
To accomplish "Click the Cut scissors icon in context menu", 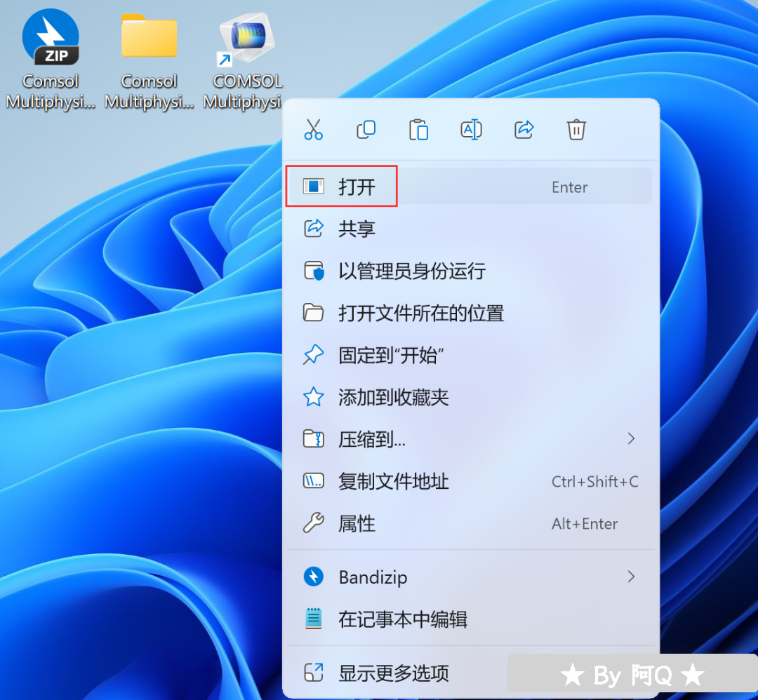I will click(313, 130).
